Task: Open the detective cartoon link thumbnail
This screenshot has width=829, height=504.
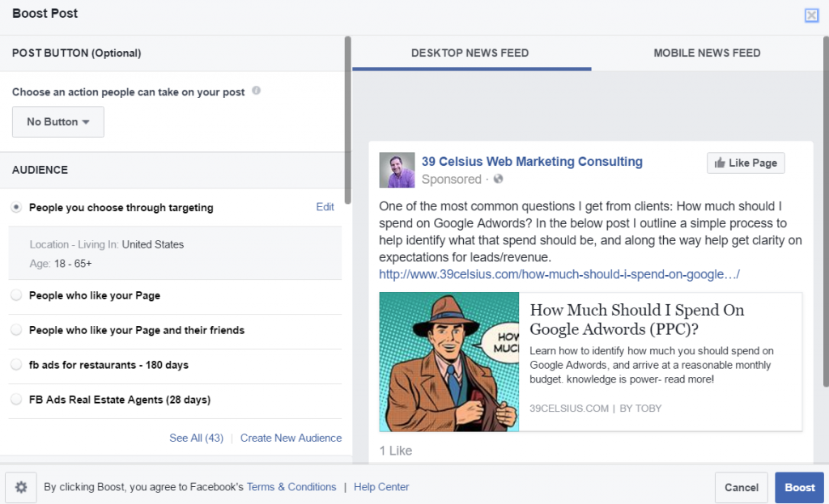Action: 449,362
